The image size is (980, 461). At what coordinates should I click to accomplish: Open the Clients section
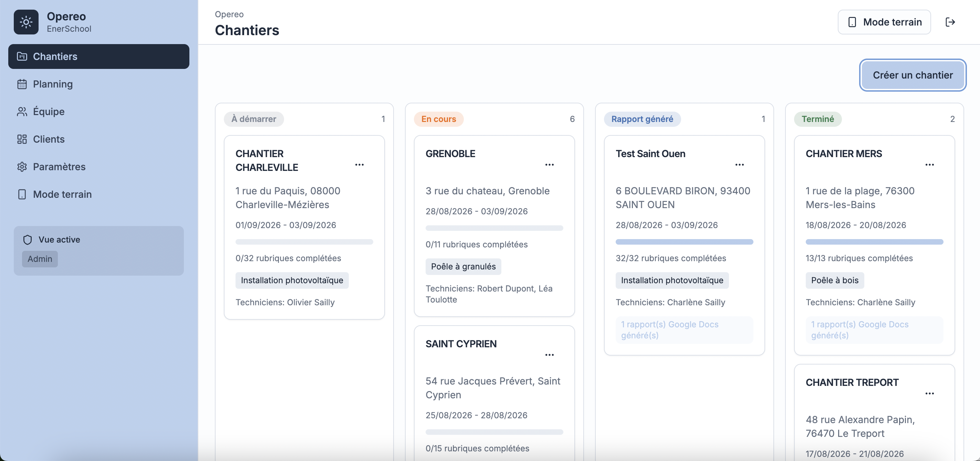point(98,139)
